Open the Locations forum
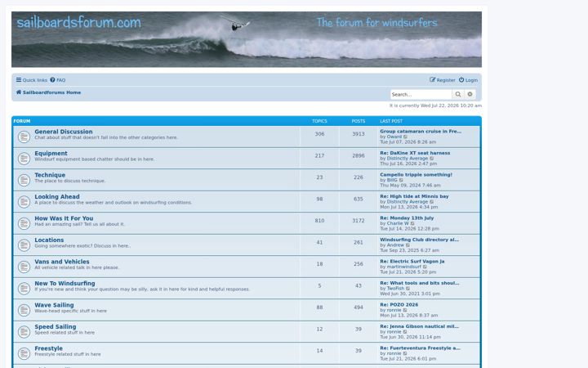Image resolution: width=588 pixels, height=368 pixels. [x=49, y=240]
